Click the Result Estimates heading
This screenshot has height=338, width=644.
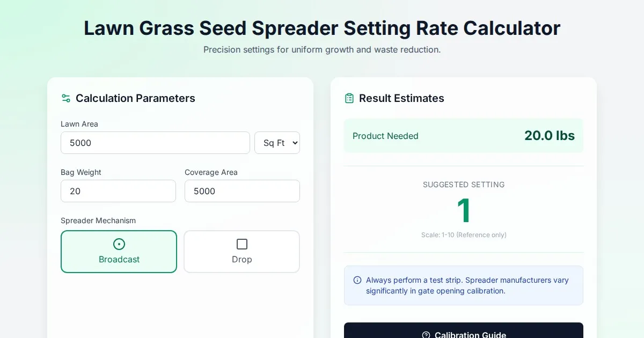pyautogui.click(x=401, y=98)
